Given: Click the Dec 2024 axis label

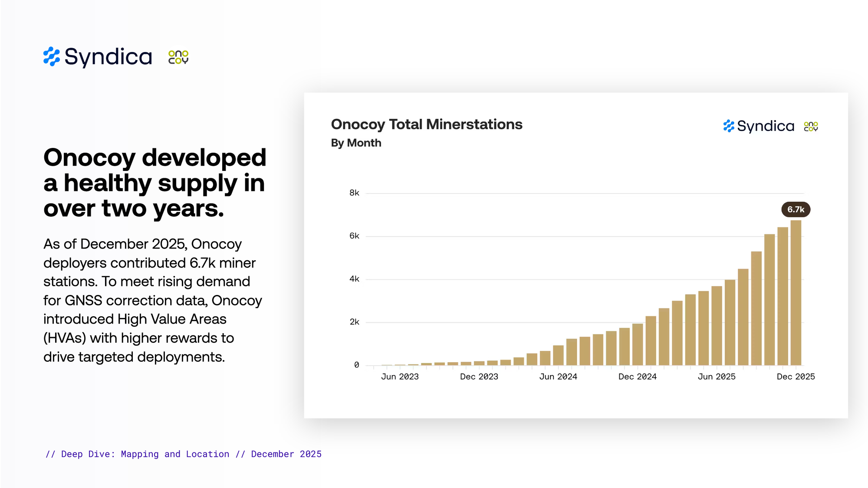Looking at the screenshot, I should [637, 377].
